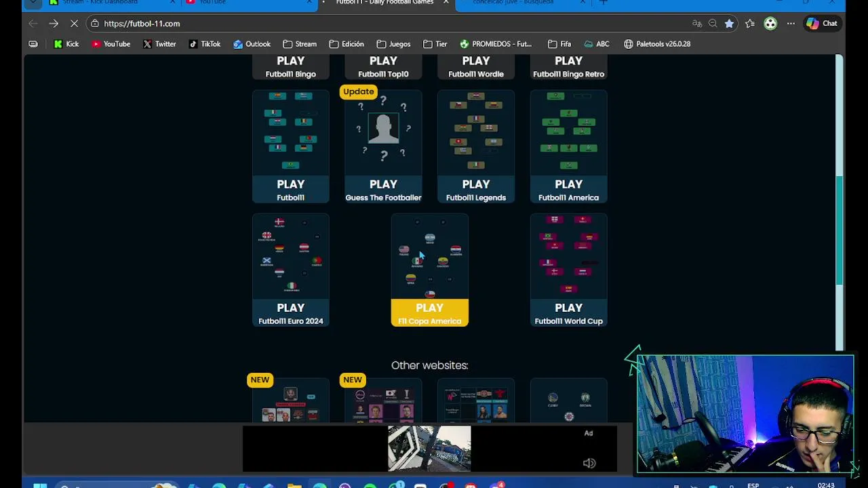Click the page vertical scrollbar thumb
868x488 pixels.
click(839, 230)
